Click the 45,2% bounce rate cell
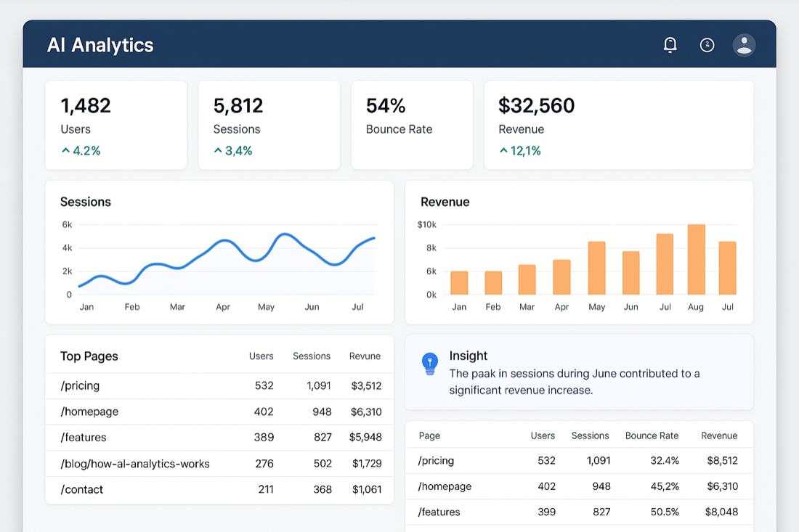 (x=665, y=487)
